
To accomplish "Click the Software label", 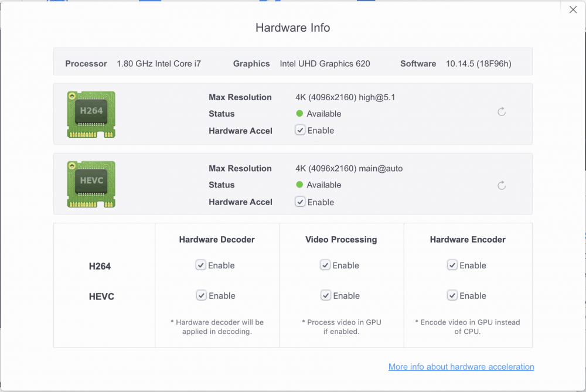I will point(418,63).
